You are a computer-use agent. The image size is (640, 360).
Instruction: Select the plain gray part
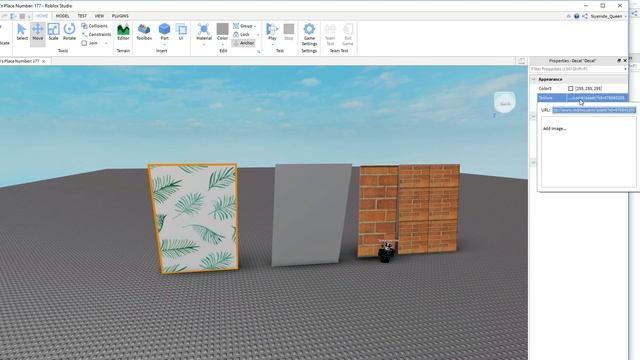click(x=311, y=215)
